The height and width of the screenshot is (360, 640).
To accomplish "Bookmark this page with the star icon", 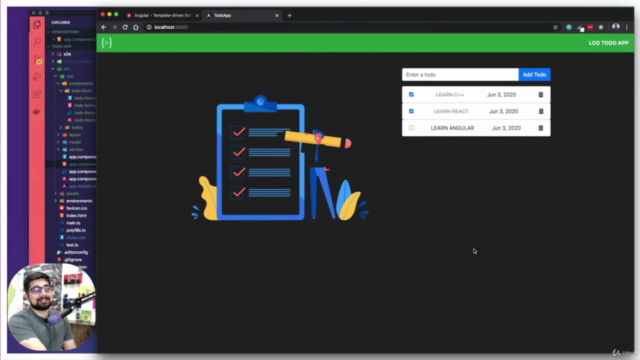I will pos(555,27).
